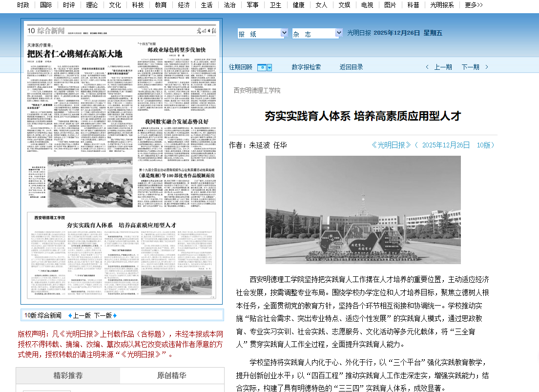Click the right chevron after 下一期
This screenshot has height=392, width=539.
point(487,67)
